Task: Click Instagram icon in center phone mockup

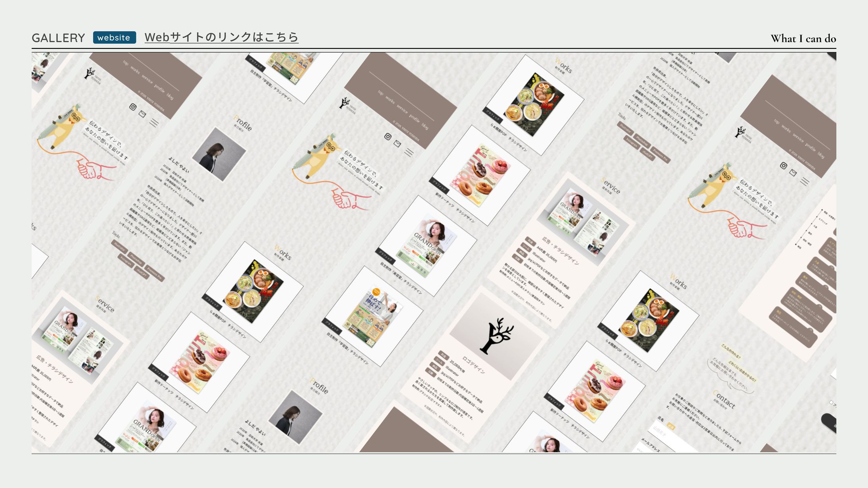Action: pyautogui.click(x=388, y=137)
